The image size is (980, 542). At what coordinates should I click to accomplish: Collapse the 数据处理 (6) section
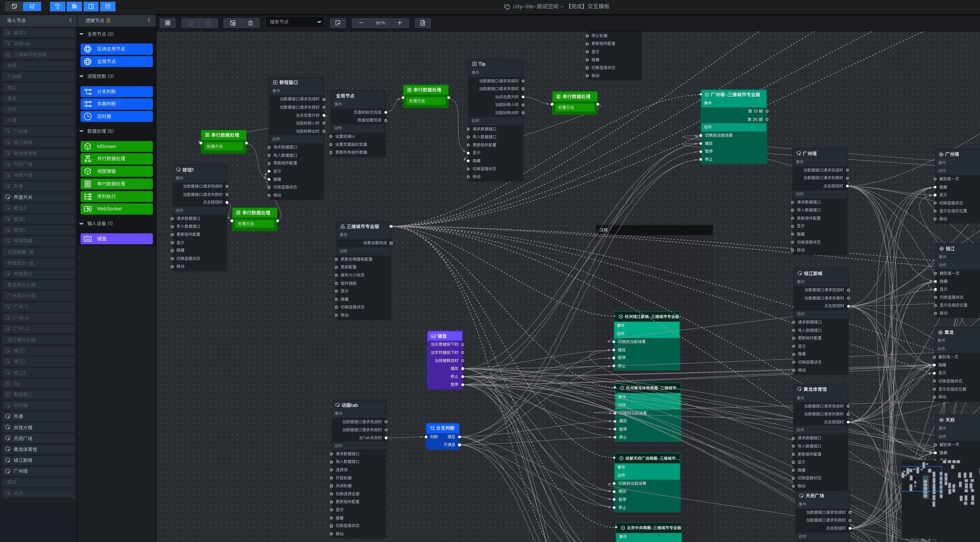coord(81,131)
